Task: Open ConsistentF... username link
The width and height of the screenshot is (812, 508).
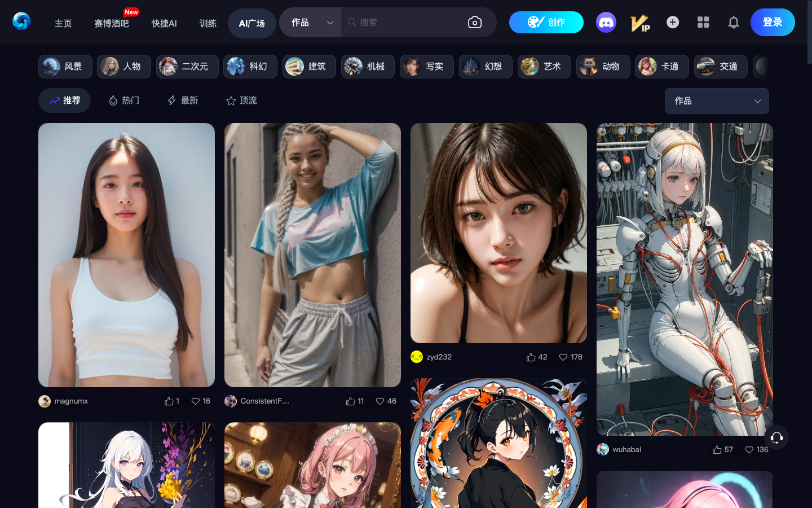Action: pyautogui.click(x=265, y=401)
